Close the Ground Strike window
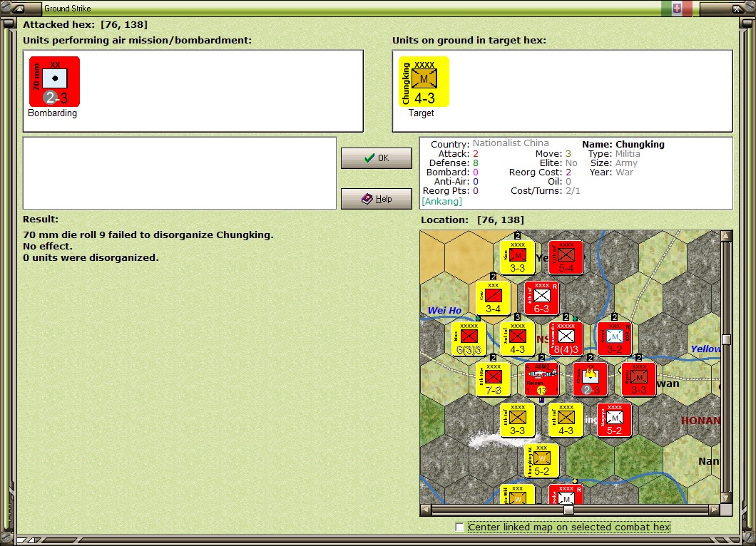Screen dimensions: 756x546 [737, 8]
